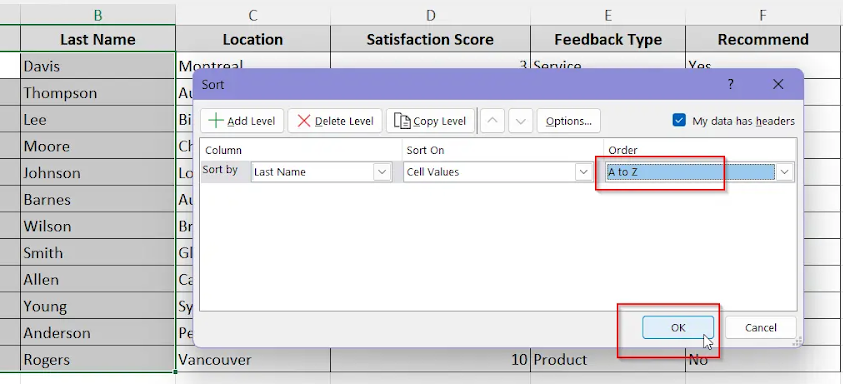The width and height of the screenshot is (843, 384).
Task: Click the Satisfaction Score header cell
Action: (430, 39)
